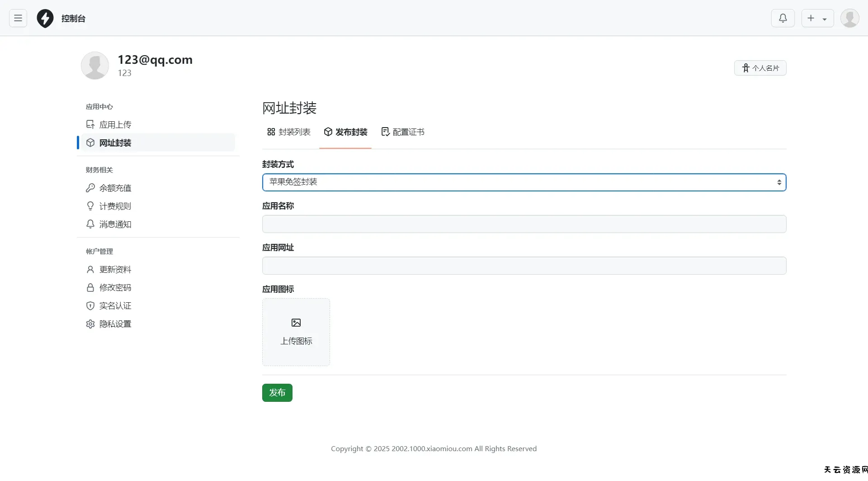Expand the plus create dropdown

click(817, 18)
